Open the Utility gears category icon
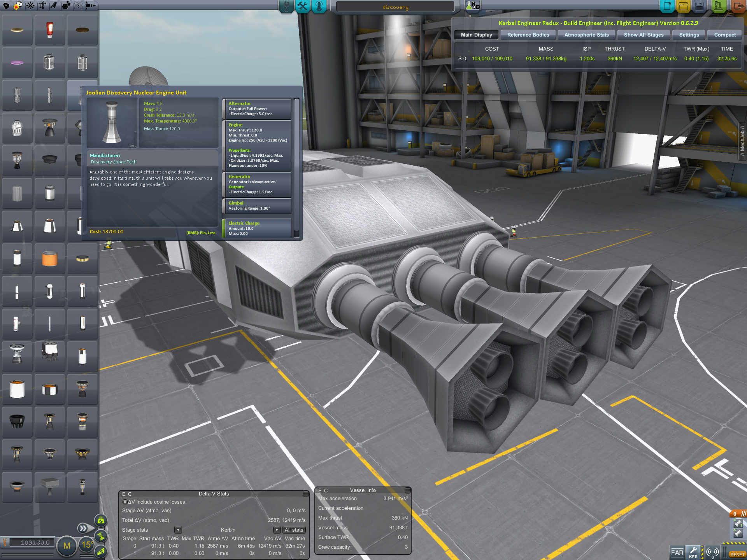Viewport: 747px width, 560px height. pyautogui.click(x=66, y=6)
